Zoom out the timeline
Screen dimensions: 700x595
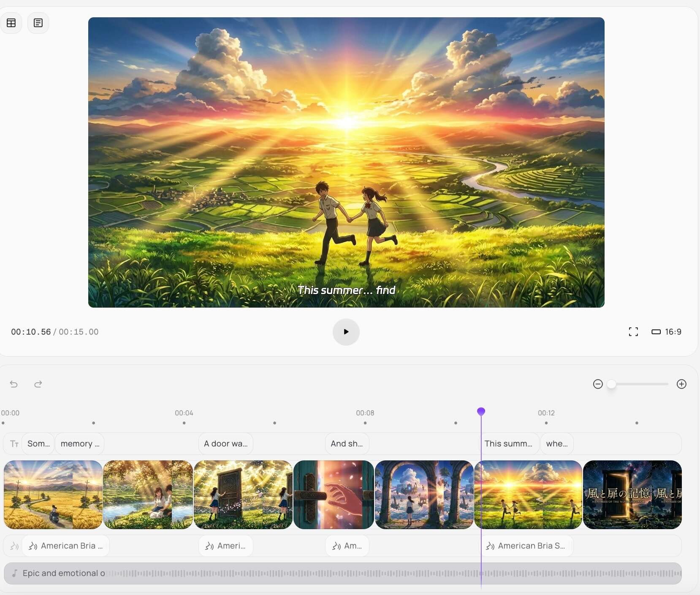(x=597, y=384)
